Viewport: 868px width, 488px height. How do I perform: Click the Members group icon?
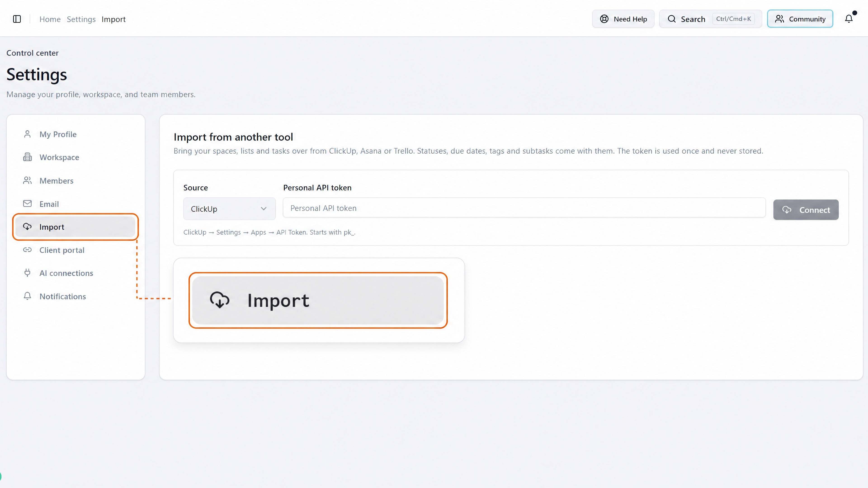(x=27, y=181)
